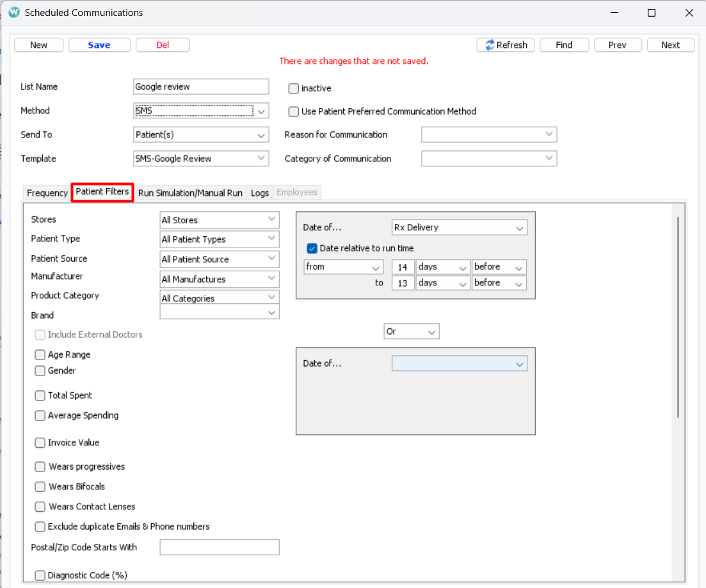The height and width of the screenshot is (588, 706).
Task: Tick Wears progressives checkbox
Action: [40, 466]
